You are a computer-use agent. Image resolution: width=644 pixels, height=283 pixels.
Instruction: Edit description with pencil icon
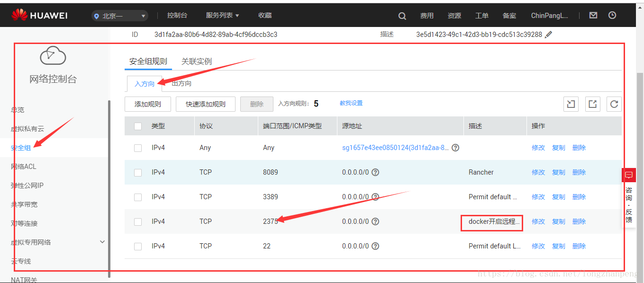[x=549, y=35]
